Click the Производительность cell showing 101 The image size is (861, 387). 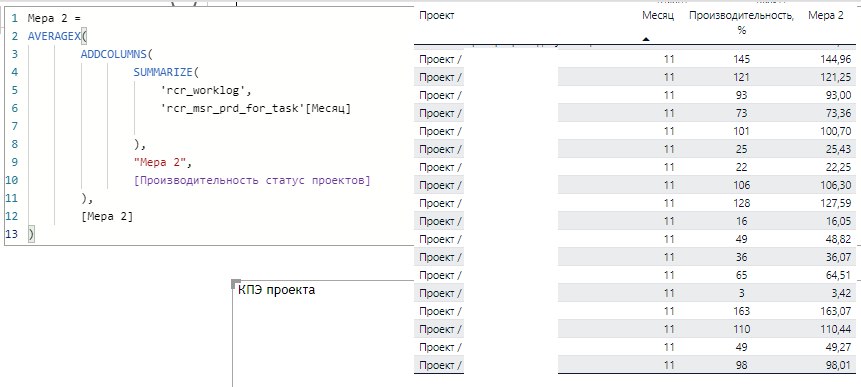(x=741, y=131)
